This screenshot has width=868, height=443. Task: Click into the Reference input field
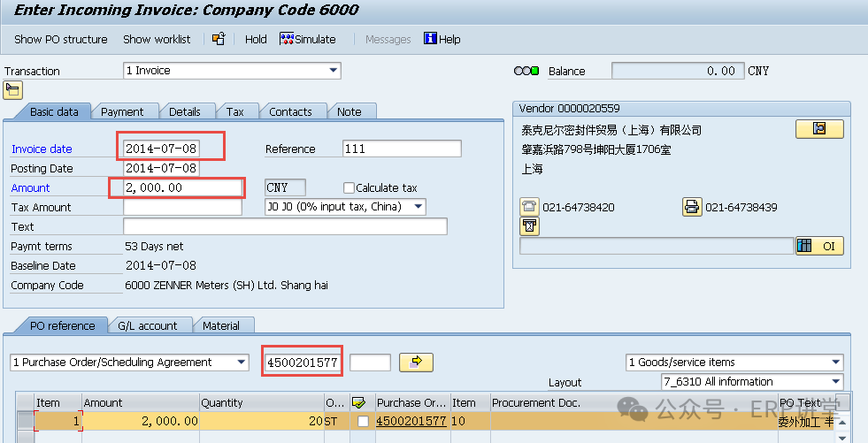[402, 149]
